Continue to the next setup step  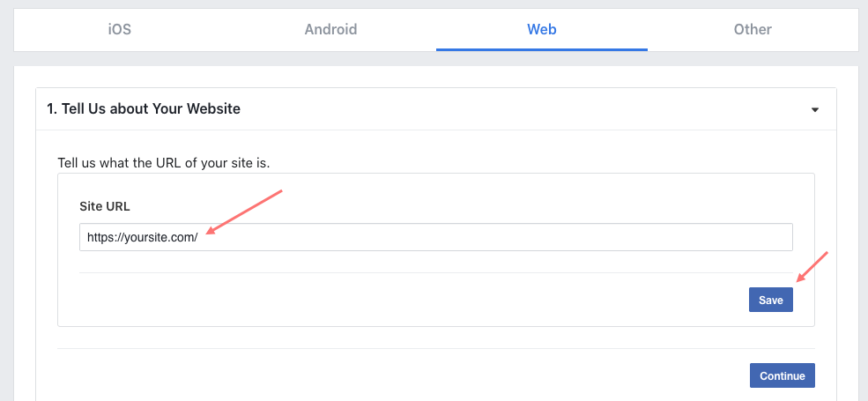click(783, 375)
